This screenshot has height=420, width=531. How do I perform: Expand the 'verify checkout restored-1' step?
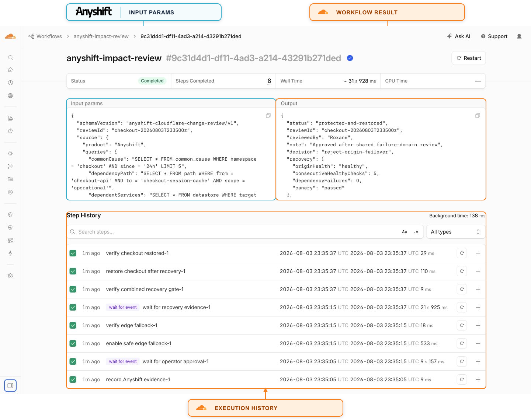click(x=478, y=253)
